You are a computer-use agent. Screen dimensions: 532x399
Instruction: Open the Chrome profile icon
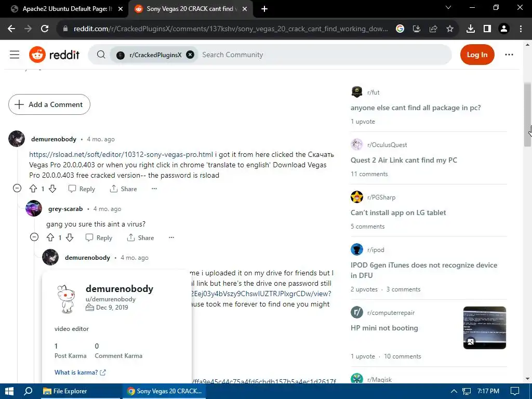point(504,29)
